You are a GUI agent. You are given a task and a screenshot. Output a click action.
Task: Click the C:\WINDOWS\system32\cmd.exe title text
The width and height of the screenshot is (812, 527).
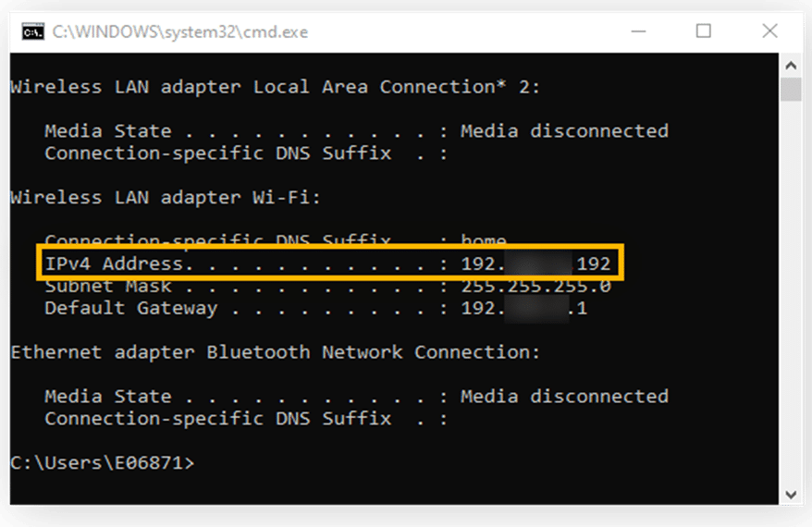(179, 31)
